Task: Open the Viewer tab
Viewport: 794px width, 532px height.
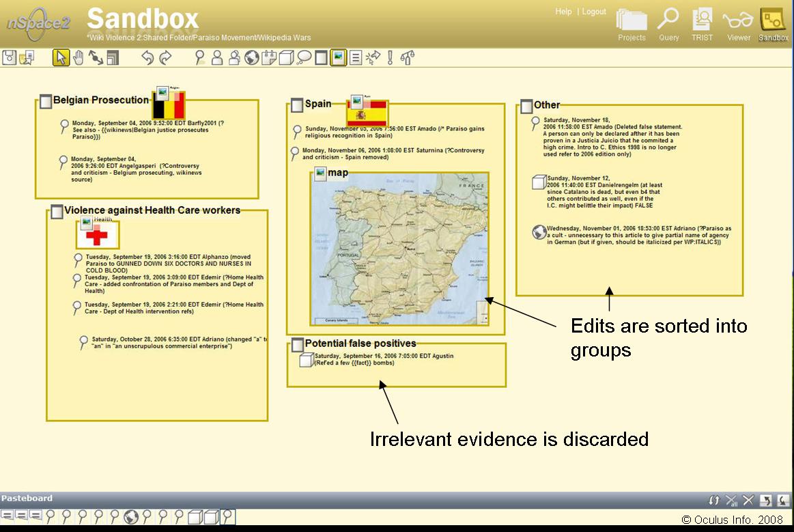Action: coord(738,25)
